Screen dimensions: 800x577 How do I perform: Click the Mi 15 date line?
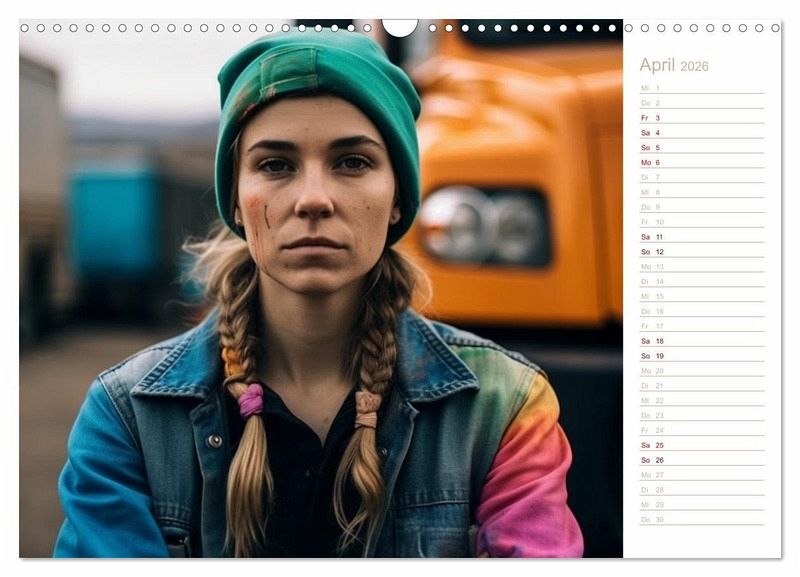coord(701,296)
